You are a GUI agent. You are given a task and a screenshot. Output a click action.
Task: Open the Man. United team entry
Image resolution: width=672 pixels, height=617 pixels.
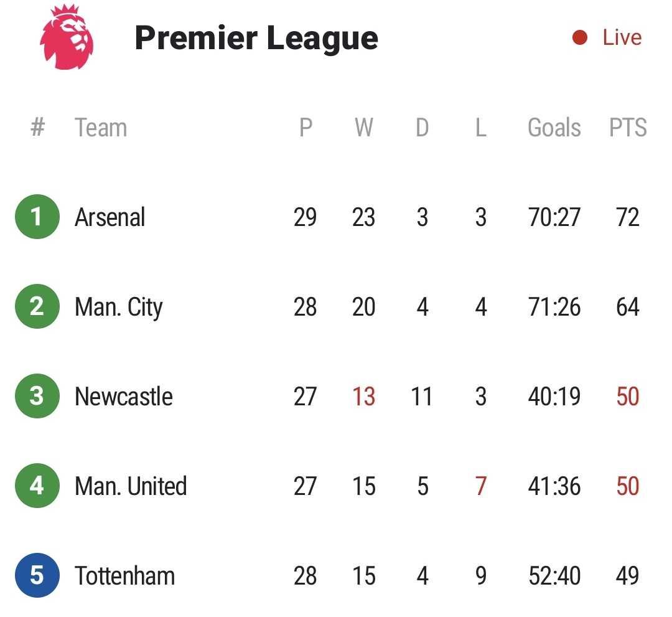[131, 486]
